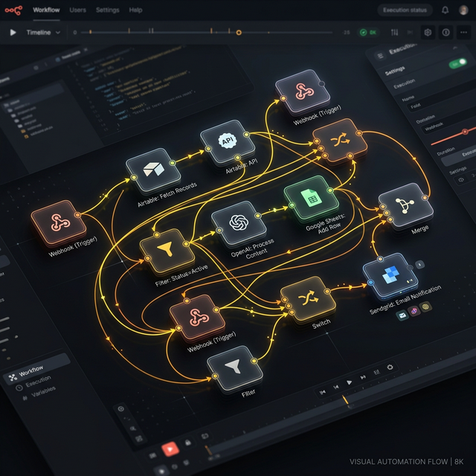Click the lock icon beside the red play button

coord(188,443)
